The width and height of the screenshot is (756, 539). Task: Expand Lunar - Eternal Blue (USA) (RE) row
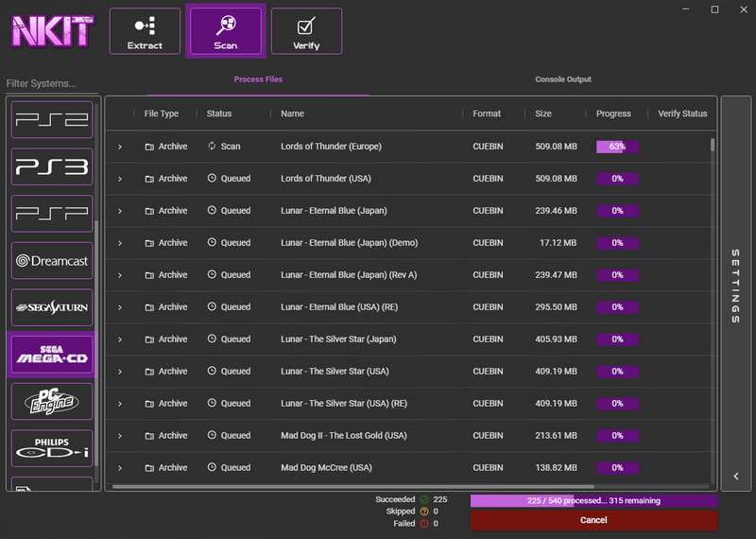(x=120, y=307)
